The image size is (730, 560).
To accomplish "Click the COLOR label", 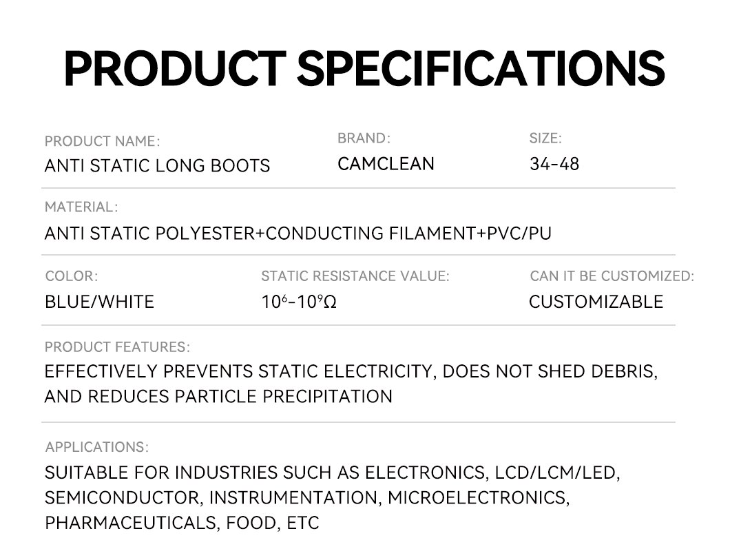I will click(x=72, y=276).
